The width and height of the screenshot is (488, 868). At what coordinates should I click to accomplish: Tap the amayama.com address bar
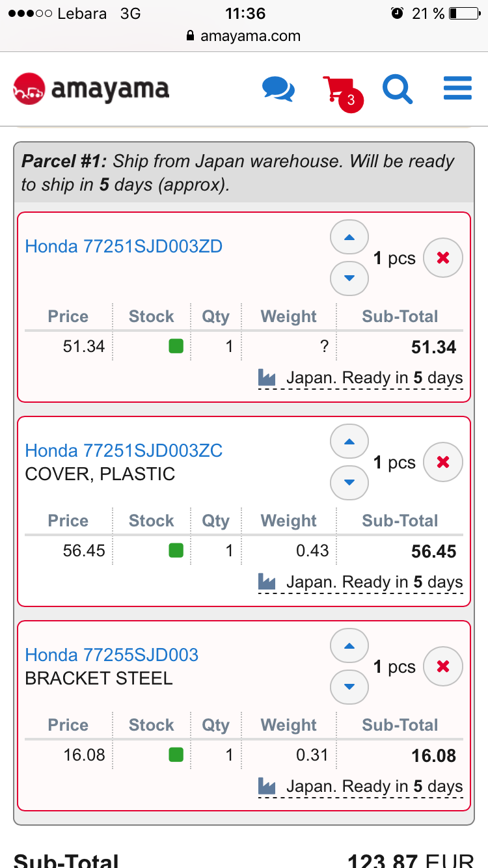[x=244, y=36]
